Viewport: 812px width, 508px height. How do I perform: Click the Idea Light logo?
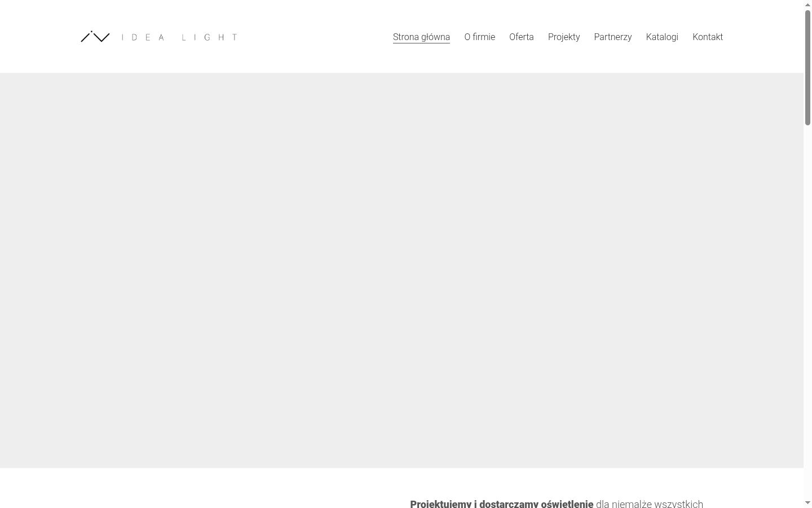(x=159, y=37)
